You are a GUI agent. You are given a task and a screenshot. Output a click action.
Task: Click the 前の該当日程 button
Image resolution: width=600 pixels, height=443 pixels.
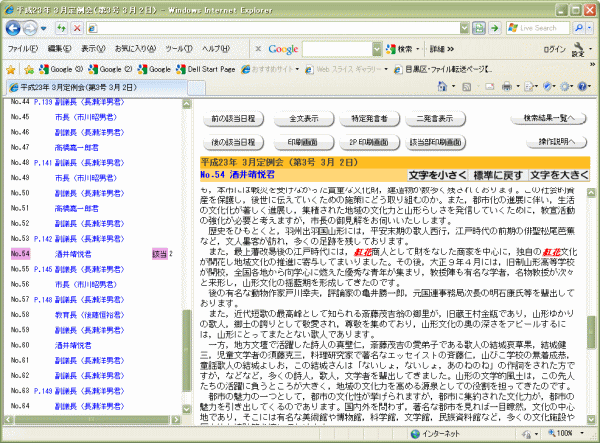coord(233,119)
